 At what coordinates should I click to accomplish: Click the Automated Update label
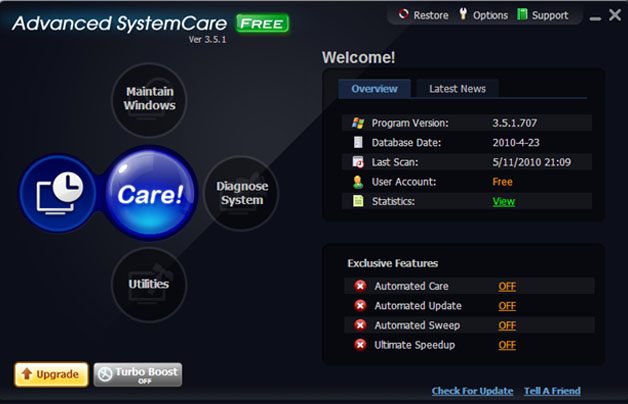click(418, 306)
